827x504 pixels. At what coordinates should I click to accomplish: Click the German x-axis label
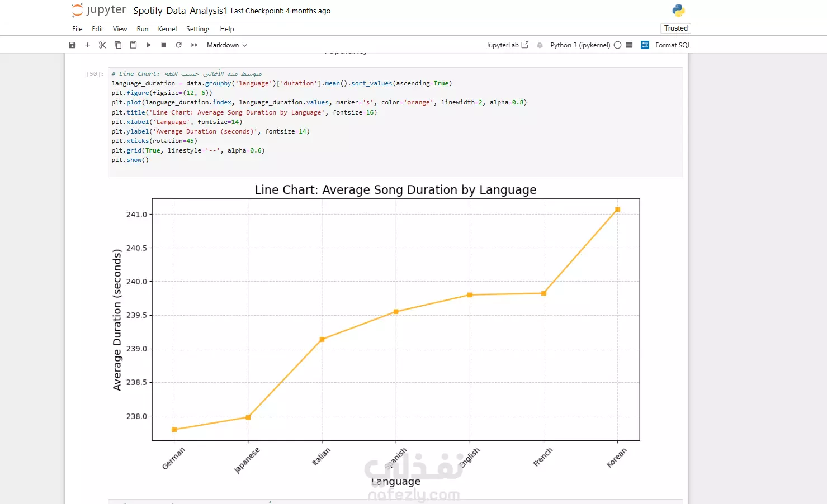pyautogui.click(x=173, y=458)
